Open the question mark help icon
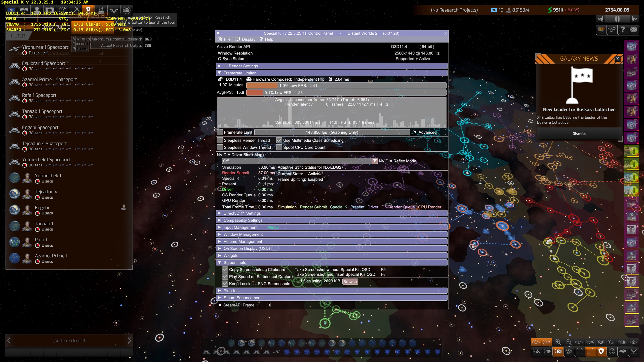Viewport: 644px width, 362px height. coord(623,30)
